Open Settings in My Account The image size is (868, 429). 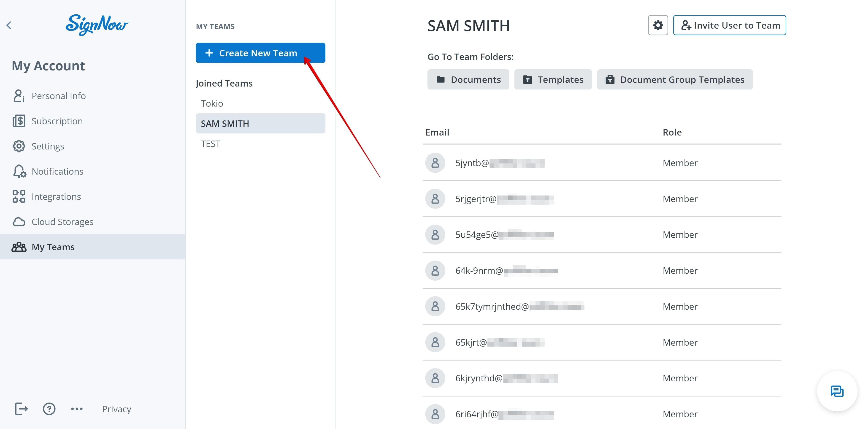coord(93,146)
